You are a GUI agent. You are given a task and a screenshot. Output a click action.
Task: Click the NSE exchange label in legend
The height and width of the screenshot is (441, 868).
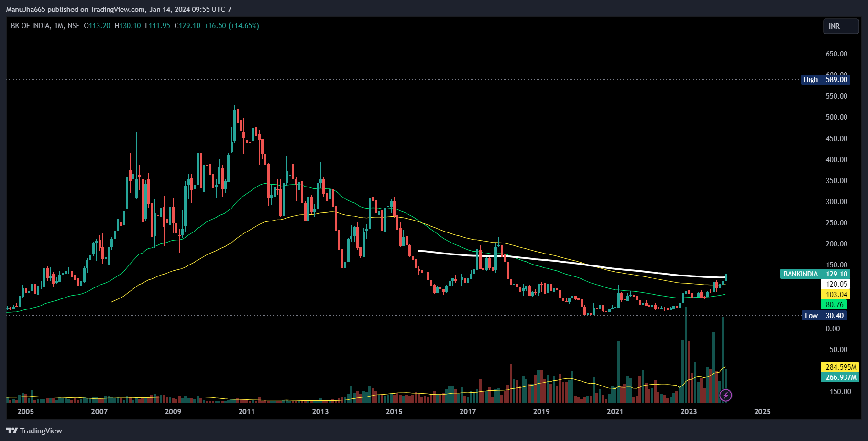[x=74, y=26]
